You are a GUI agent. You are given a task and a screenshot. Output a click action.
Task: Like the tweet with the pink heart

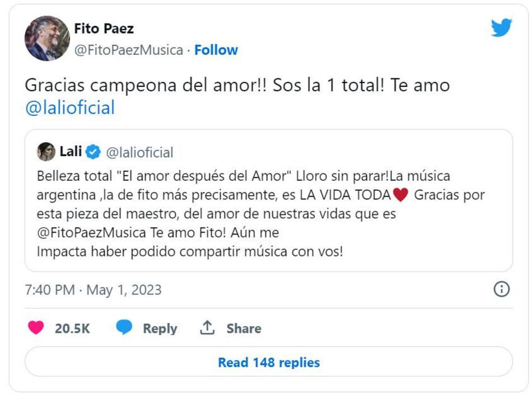36,328
